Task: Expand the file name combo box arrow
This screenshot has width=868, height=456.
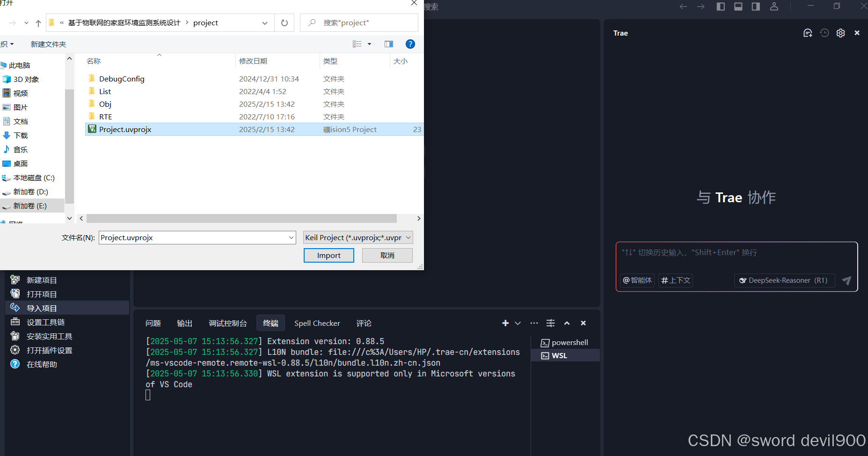Action: (291, 238)
